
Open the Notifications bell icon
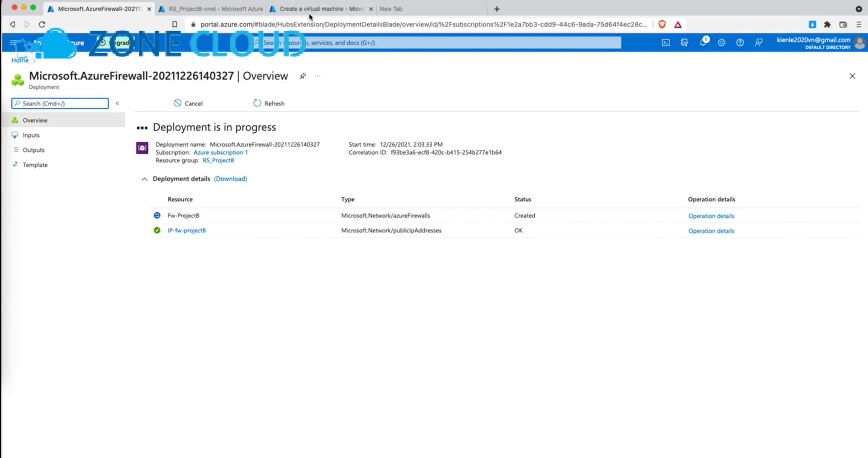(704, 43)
